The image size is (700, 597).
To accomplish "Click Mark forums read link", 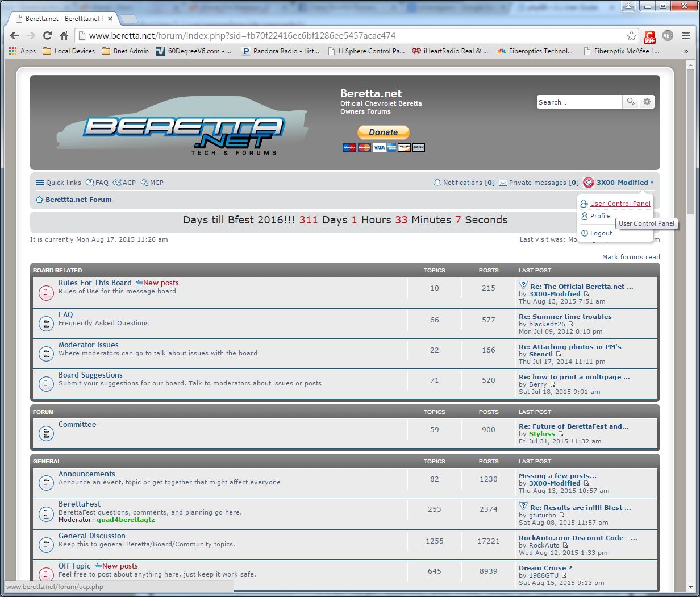I will 631,257.
